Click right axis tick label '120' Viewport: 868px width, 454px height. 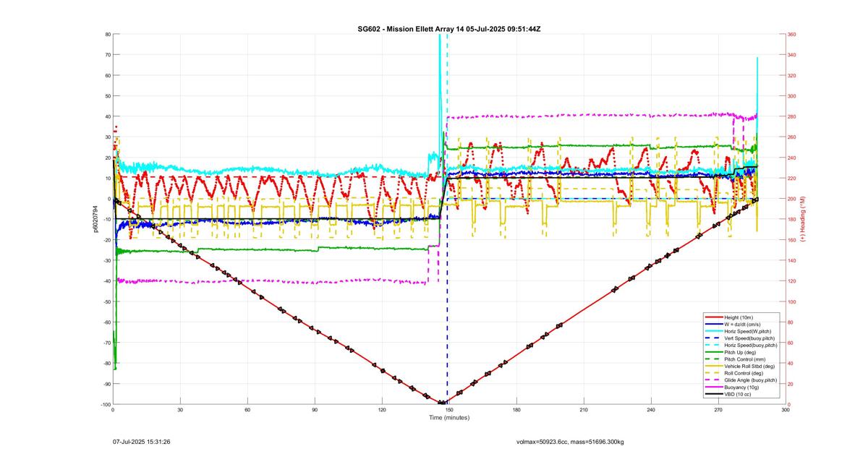[x=793, y=281]
